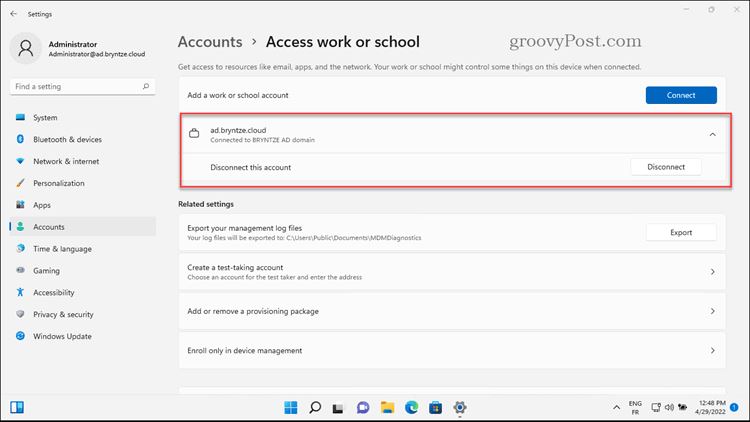Click the taskbar search icon
The height and width of the screenshot is (422, 750).
click(315, 408)
